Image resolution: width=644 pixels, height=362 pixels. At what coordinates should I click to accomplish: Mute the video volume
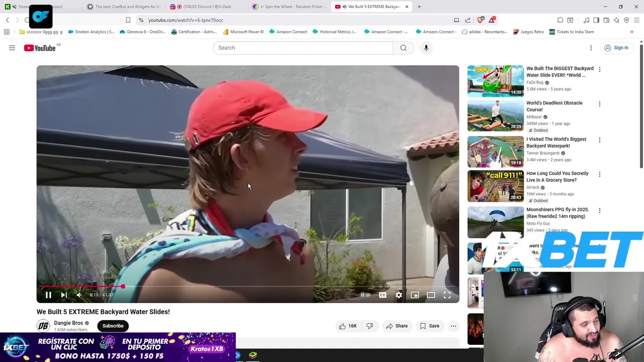pos(79,295)
